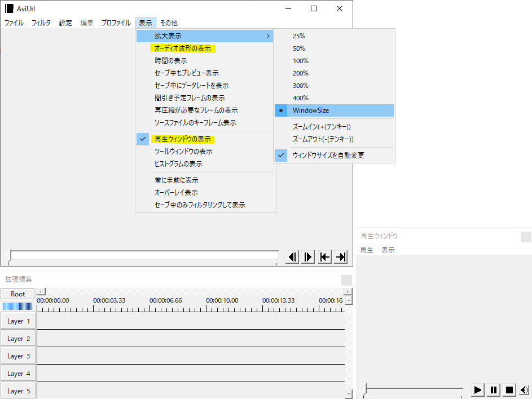This screenshot has width=532, height=399.
Task: Open 再生 menu in playback window
Action: pyautogui.click(x=367, y=250)
